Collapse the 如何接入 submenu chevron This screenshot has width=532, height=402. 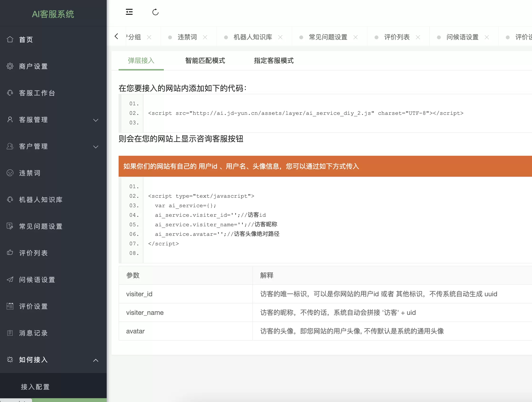pos(96,360)
